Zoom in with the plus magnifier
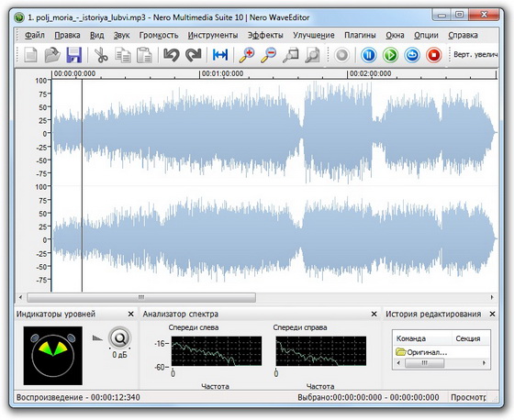The height and width of the screenshot is (420, 514). [247, 55]
